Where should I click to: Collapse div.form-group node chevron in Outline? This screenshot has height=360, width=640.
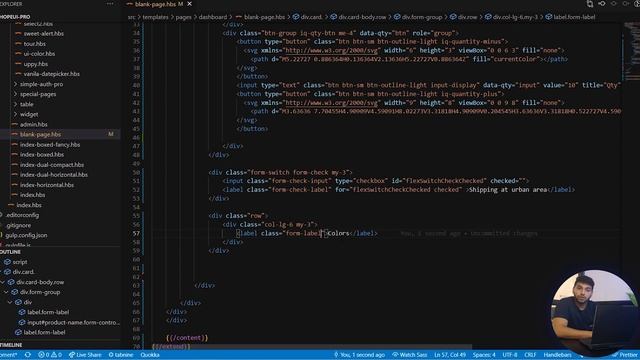coord(6,292)
